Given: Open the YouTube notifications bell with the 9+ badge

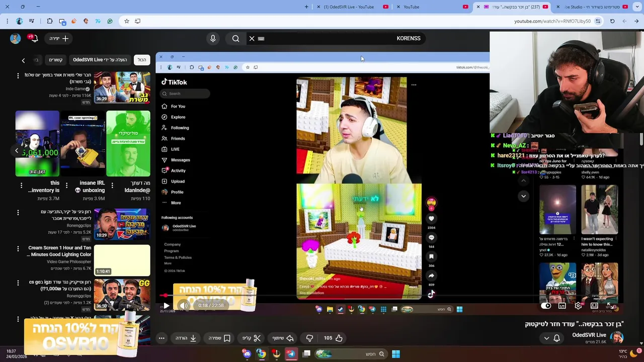Looking at the screenshot, I should pyautogui.click(x=33, y=38).
